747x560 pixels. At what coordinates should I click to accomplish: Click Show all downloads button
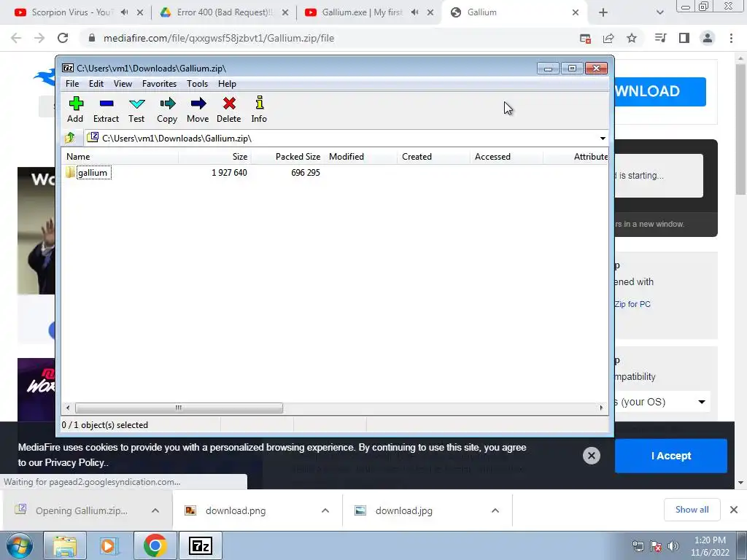tap(692, 510)
